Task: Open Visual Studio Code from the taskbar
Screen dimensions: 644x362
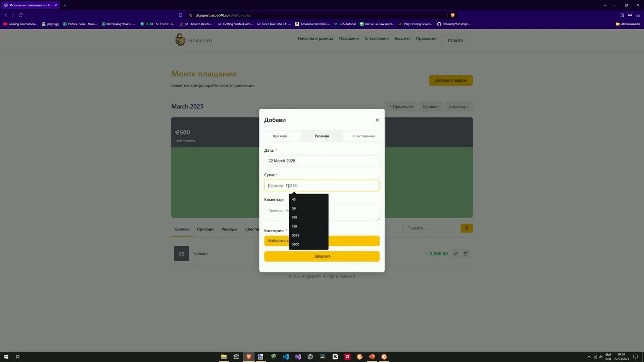Action: click(x=286, y=357)
